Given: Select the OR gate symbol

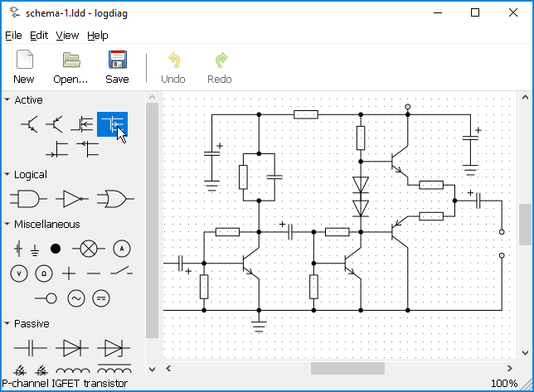Looking at the screenshot, I should pos(113,199).
